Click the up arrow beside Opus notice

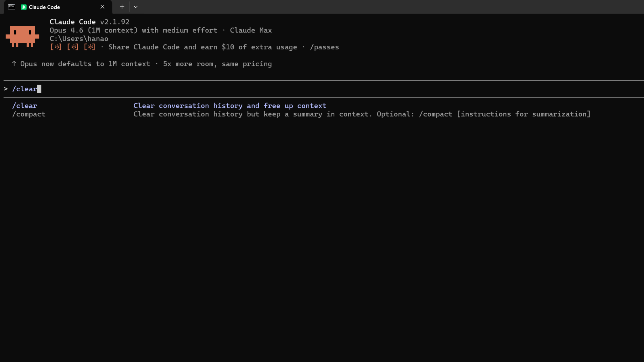[14, 63]
